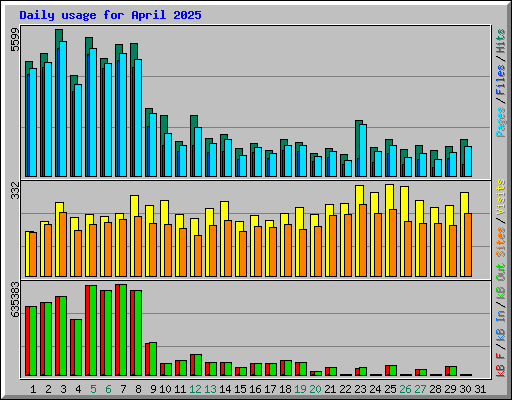Click green weekend day label 20
The height and width of the screenshot is (400, 512).
315,389
